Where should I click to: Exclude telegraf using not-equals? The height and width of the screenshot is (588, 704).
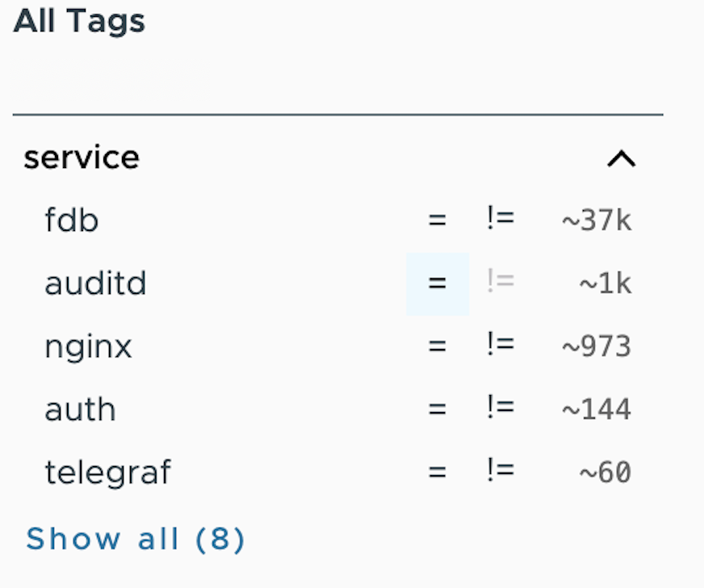point(501,472)
